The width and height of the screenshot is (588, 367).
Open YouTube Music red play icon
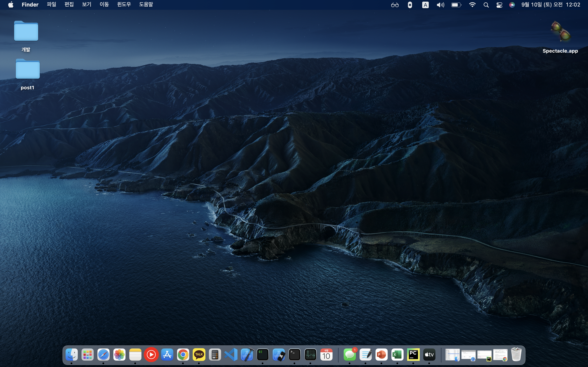(x=151, y=355)
